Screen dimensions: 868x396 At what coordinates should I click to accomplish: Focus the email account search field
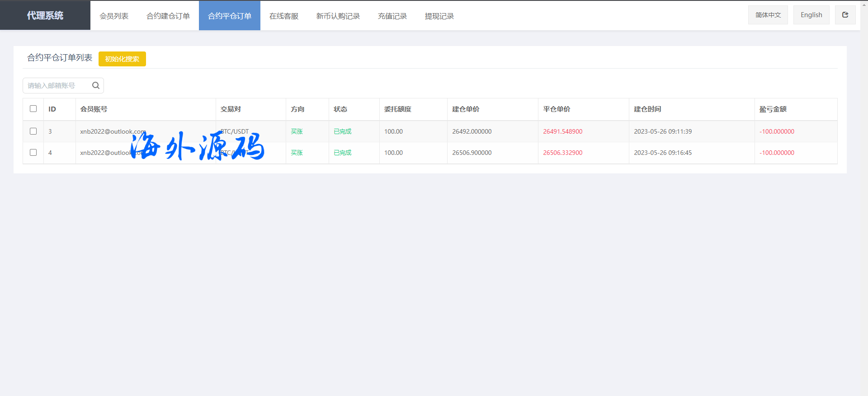click(x=57, y=85)
